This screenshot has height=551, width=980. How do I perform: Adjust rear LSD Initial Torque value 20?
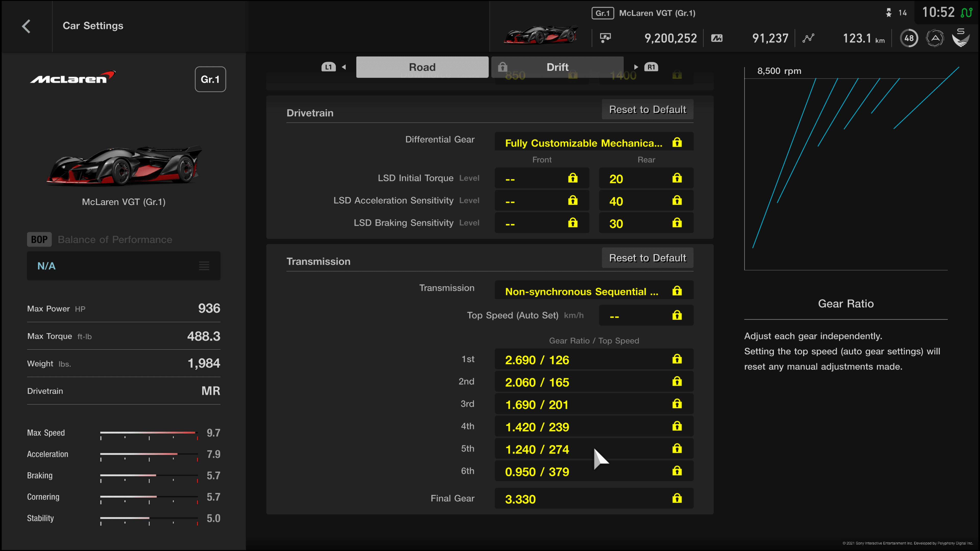(646, 178)
